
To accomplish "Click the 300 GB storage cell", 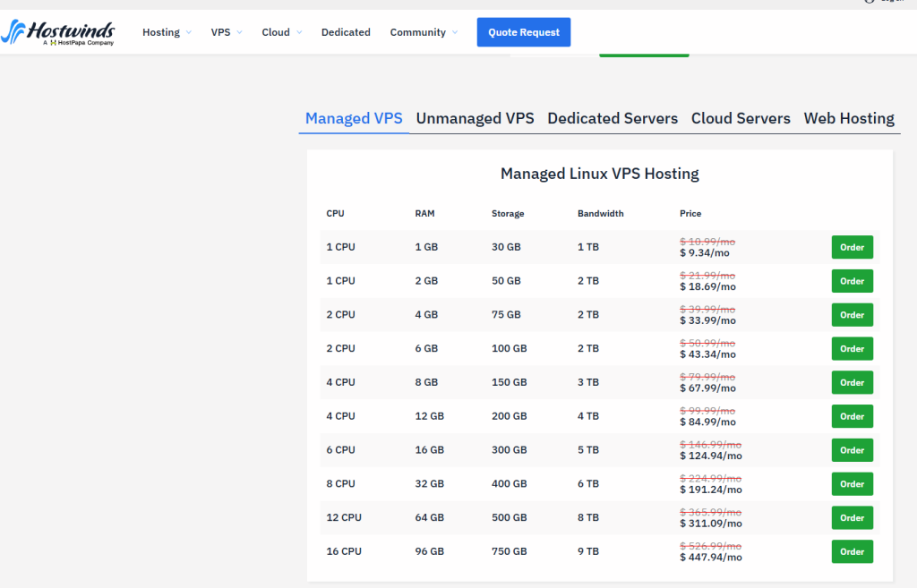I will pos(509,449).
